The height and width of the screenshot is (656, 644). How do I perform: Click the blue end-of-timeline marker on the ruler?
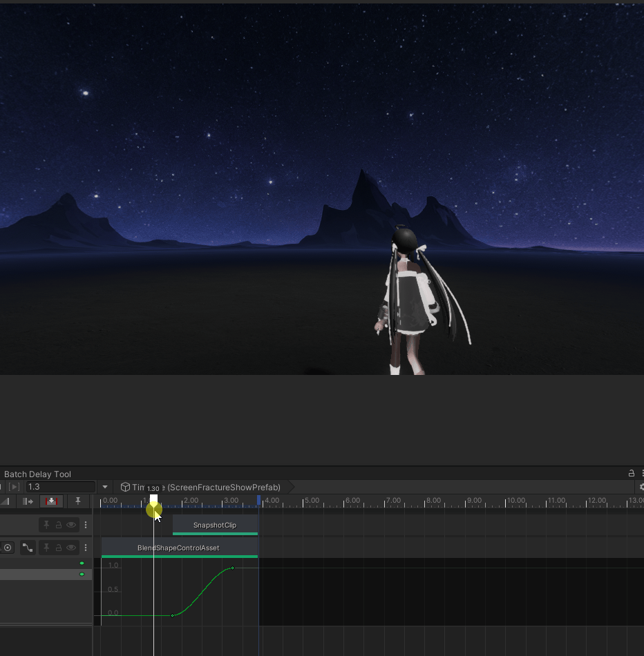[x=258, y=499]
